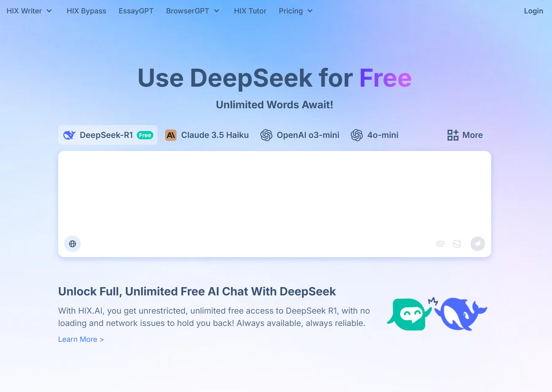Toggle web search globe icon
Screen dimensions: 552x392
[x=73, y=244]
